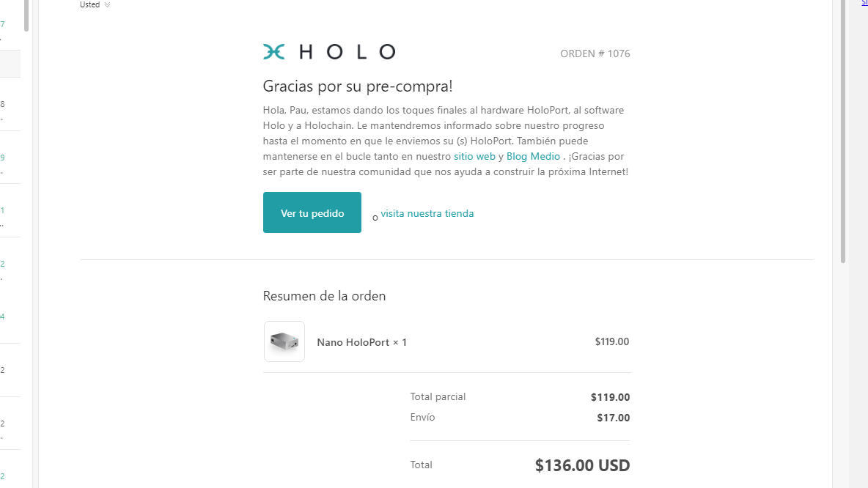Click the Resumen de la orden heading
This screenshot has width=868, height=488.
click(x=324, y=296)
